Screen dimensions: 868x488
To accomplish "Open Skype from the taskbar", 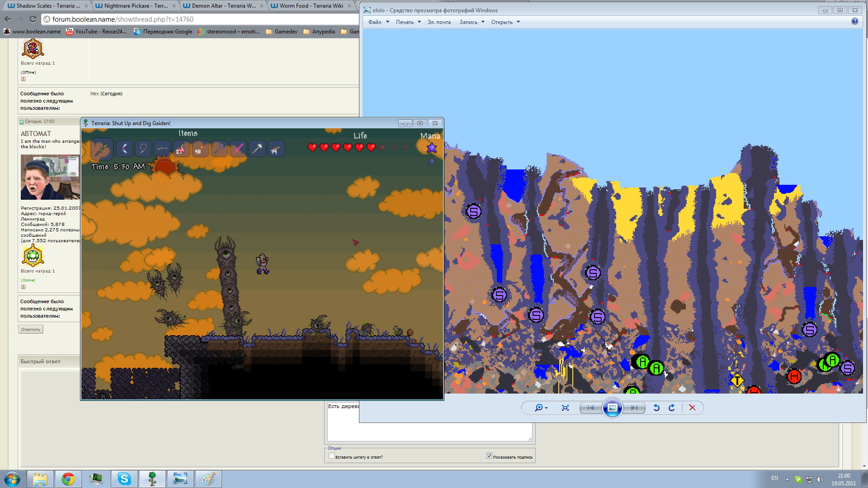I will (x=124, y=479).
